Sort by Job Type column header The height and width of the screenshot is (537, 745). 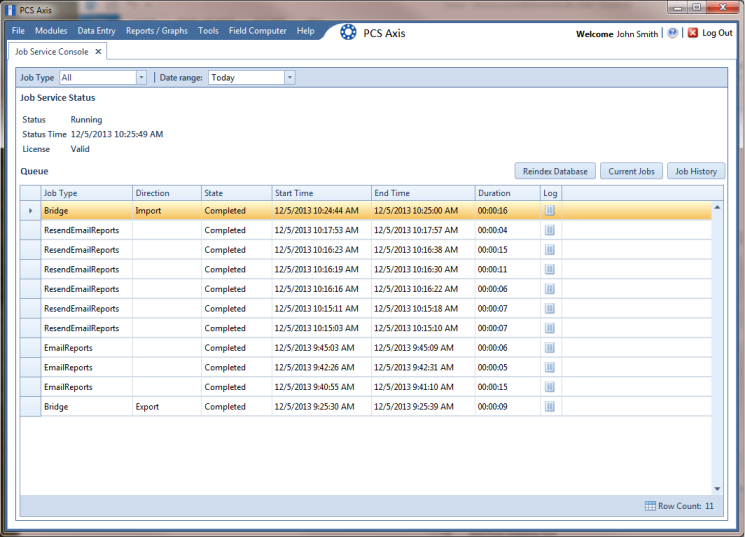click(x=86, y=193)
